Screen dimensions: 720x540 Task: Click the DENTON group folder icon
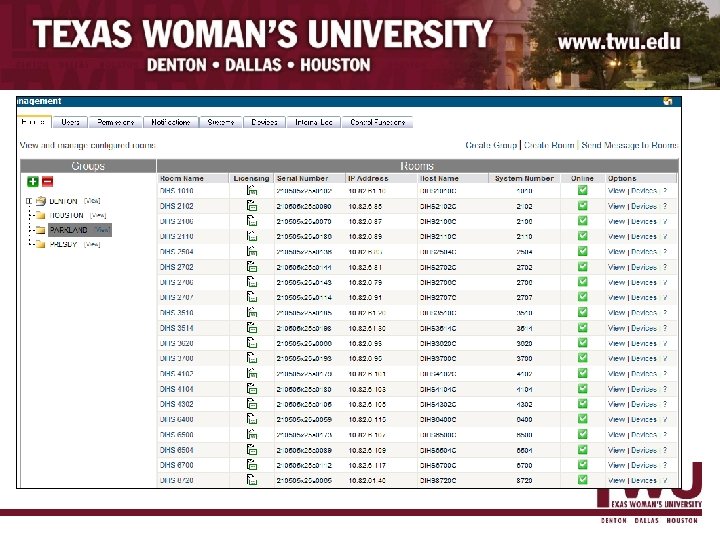tap(41, 201)
